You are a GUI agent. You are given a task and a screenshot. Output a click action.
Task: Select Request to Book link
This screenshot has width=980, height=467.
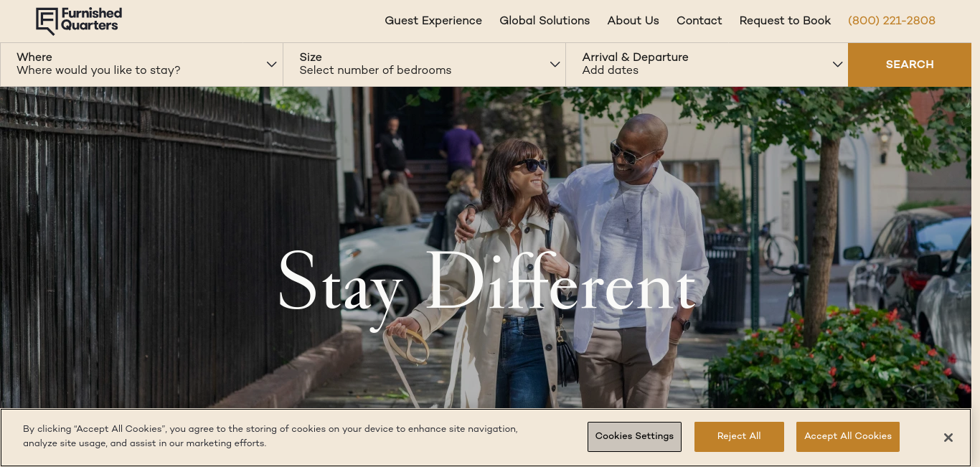click(x=785, y=21)
